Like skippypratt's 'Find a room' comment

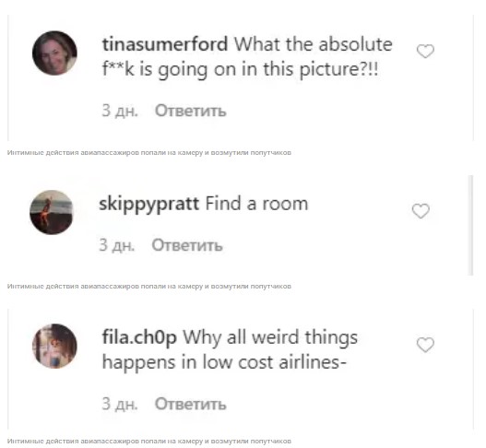point(421,211)
